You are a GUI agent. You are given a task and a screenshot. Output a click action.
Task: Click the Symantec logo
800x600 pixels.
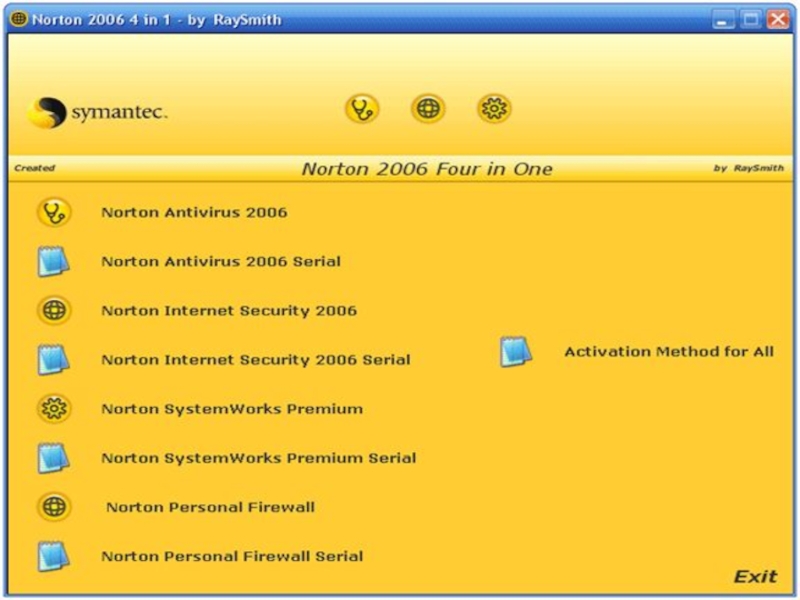[x=97, y=112]
